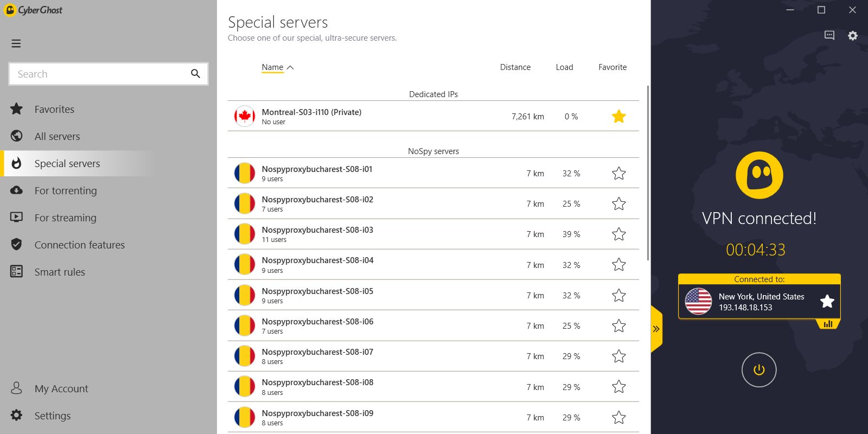Collapse server list with yellow arrow tab
868x434 pixels.
(656, 329)
